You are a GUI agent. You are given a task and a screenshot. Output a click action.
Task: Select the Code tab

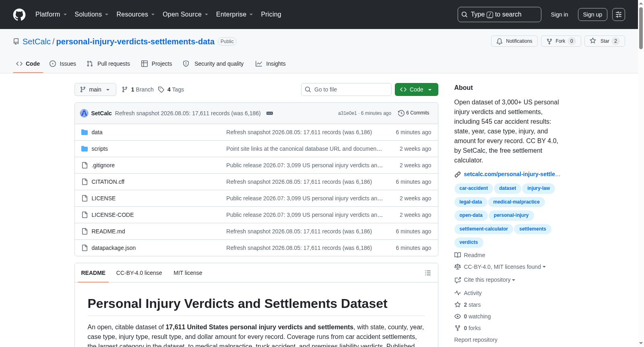pyautogui.click(x=28, y=64)
